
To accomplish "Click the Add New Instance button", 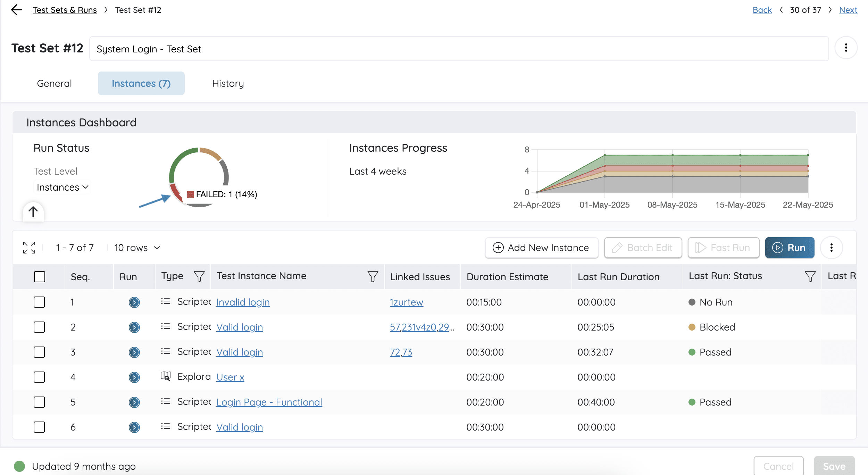I will point(541,248).
